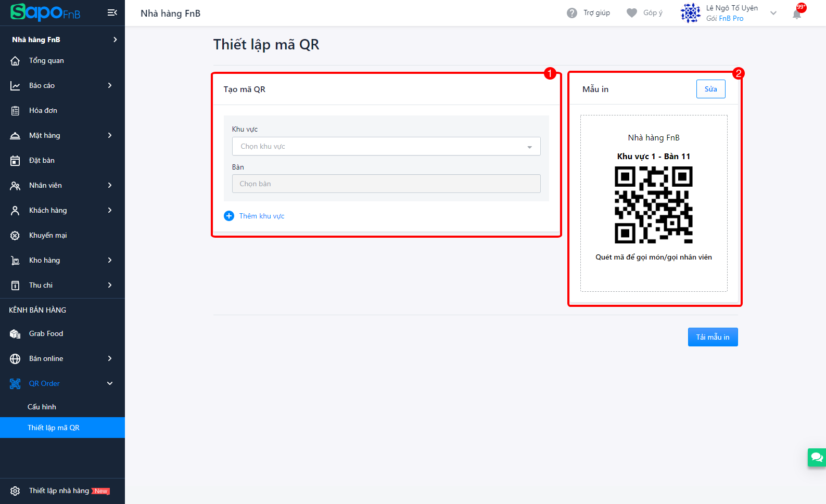
Task: Click the user avatar icon
Action: tap(691, 13)
